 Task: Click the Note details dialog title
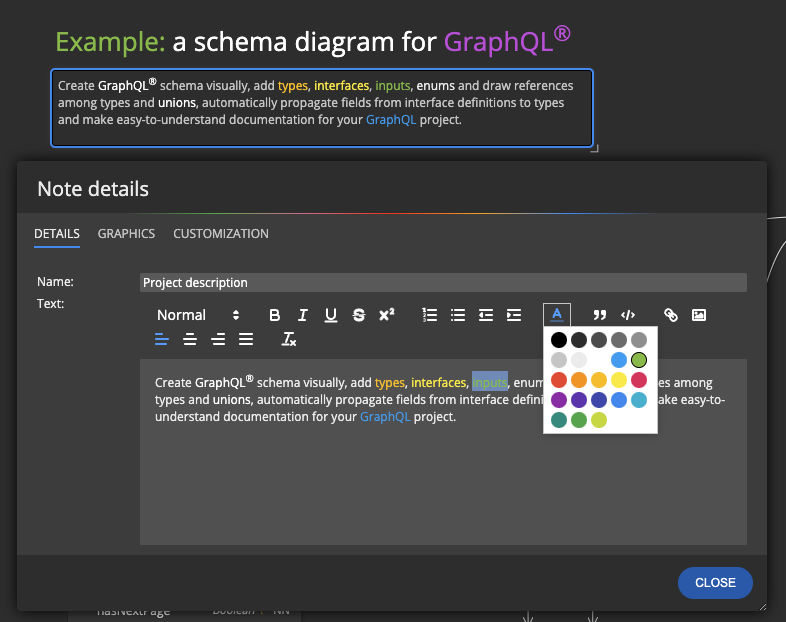(93, 189)
